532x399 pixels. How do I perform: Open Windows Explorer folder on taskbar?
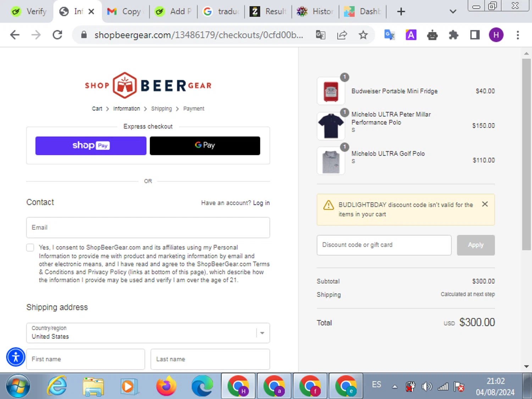(93, 386)
